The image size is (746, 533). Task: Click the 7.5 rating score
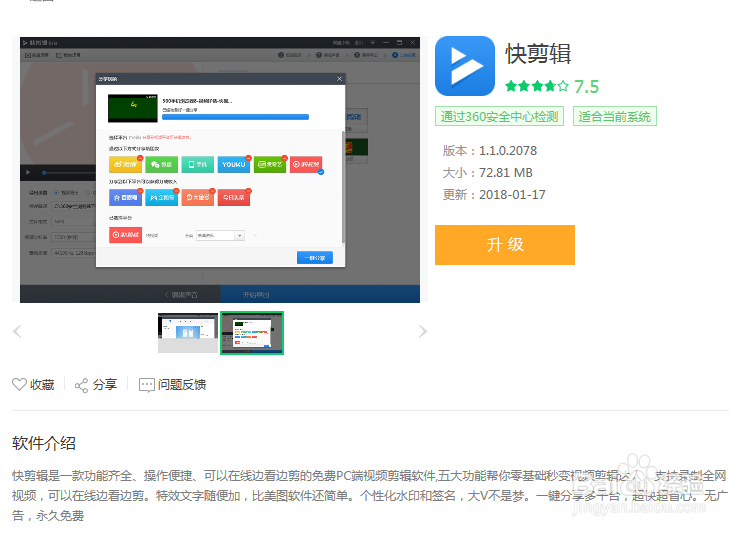(586, 87)
